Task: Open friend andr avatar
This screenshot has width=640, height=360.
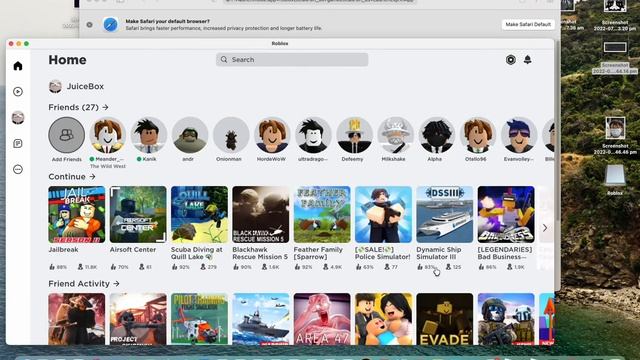Action: point(190,135)
